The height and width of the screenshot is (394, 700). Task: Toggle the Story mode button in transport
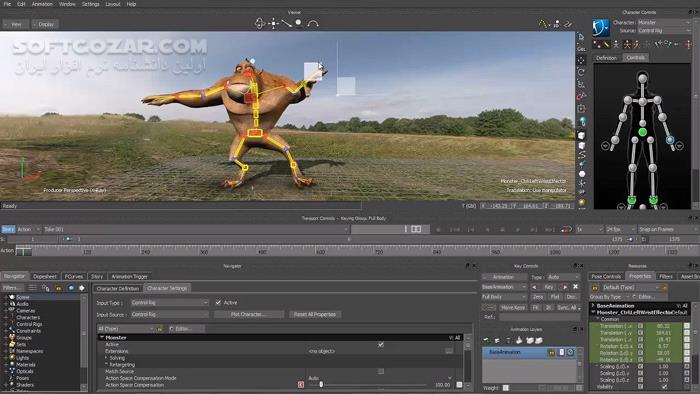[8, 229]
